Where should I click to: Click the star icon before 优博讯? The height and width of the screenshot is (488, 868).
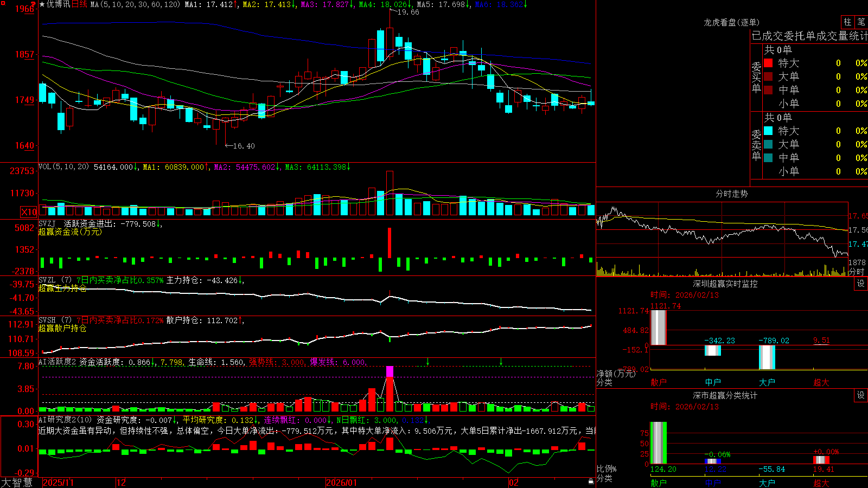pos(42,4)
